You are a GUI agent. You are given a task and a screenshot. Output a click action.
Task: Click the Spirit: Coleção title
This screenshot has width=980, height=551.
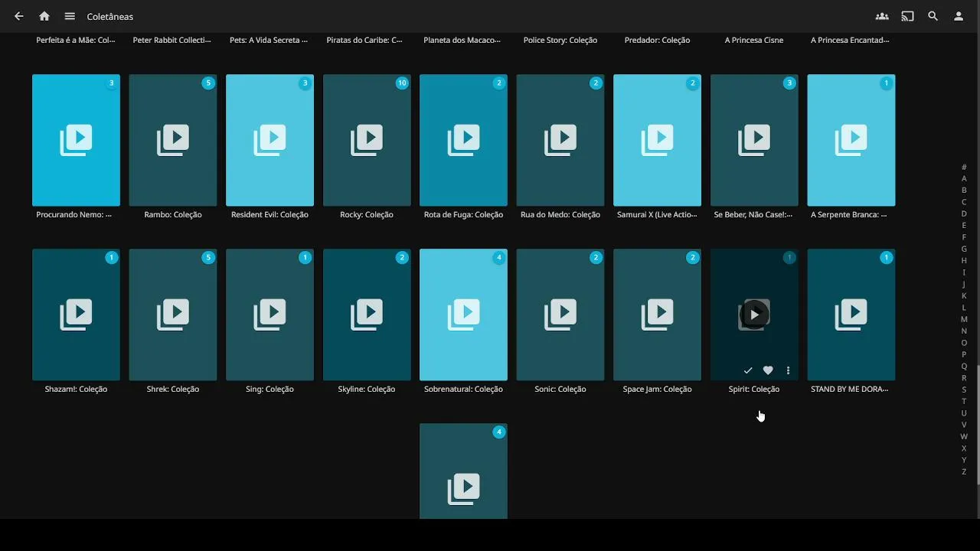coord(754,389)
